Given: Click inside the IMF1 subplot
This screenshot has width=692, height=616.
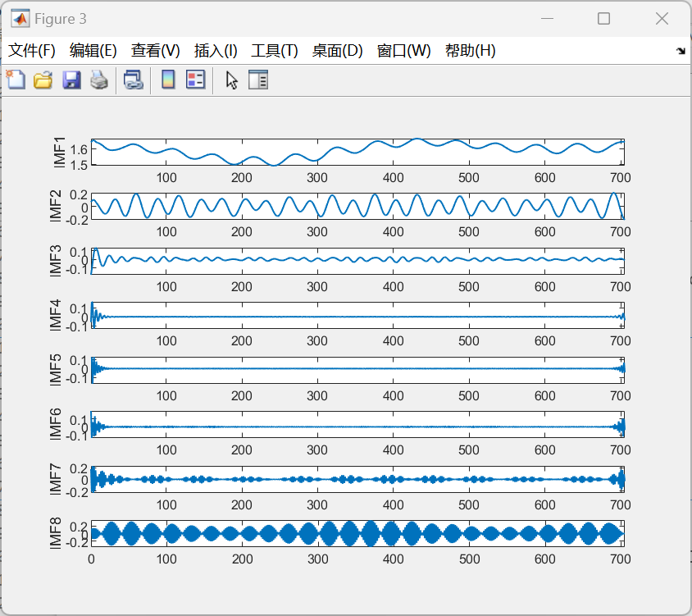Looking at the screenshot, I should pos(357,153).
